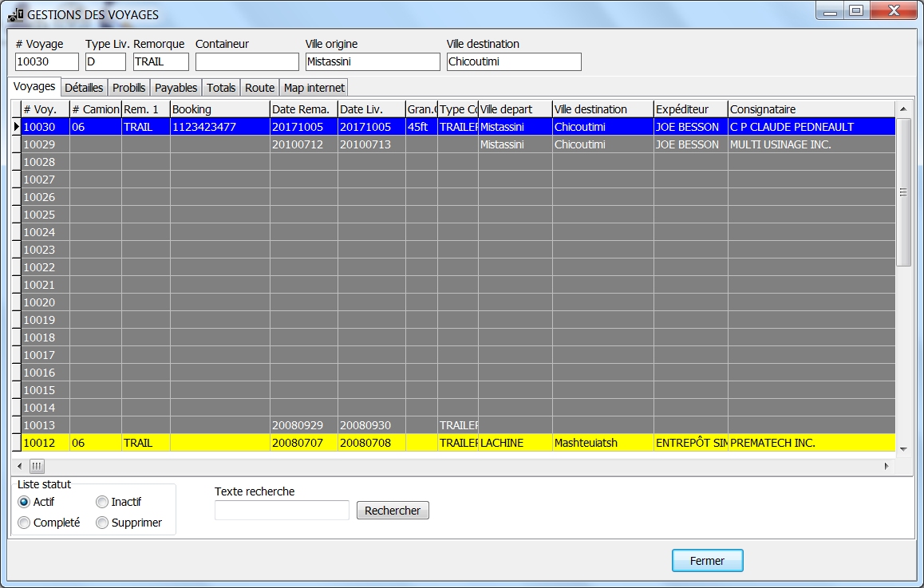Viewport: 924px width, 588px height.
Task: Click the horizontal scroll right arrow
Action: point(886,465)
